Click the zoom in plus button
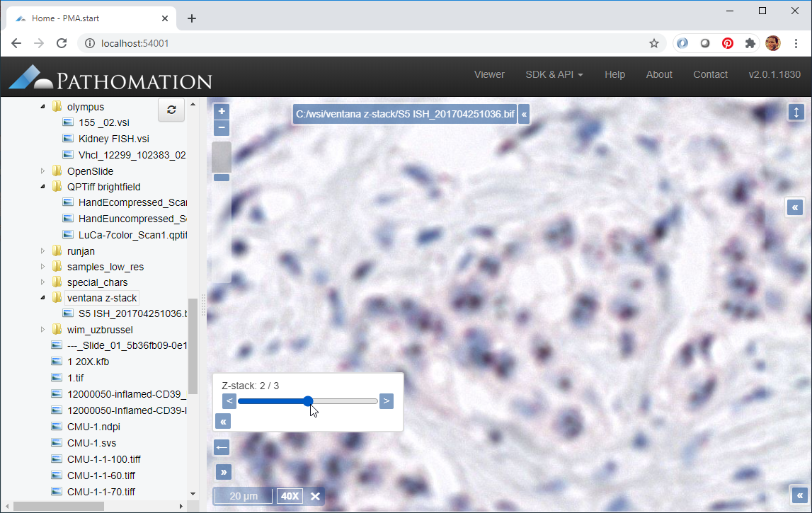812x513 pixels. [221, 112]
